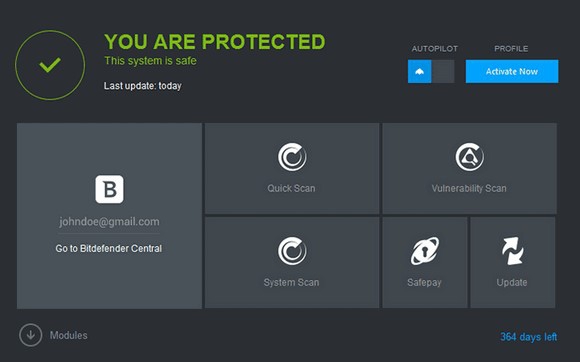Expand Modules with the down-arrow circle
Viewport: 580px width, 362px height.
click(31, 335)
